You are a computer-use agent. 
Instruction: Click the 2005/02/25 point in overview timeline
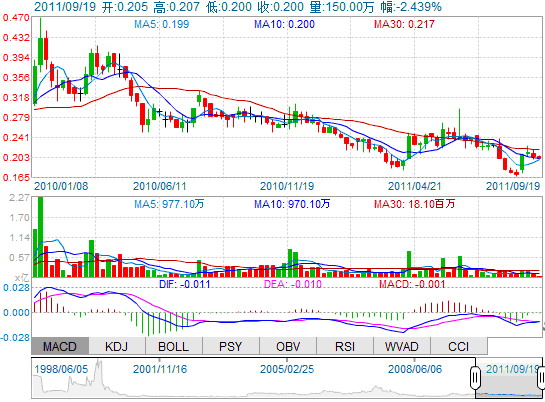(287, 369)
